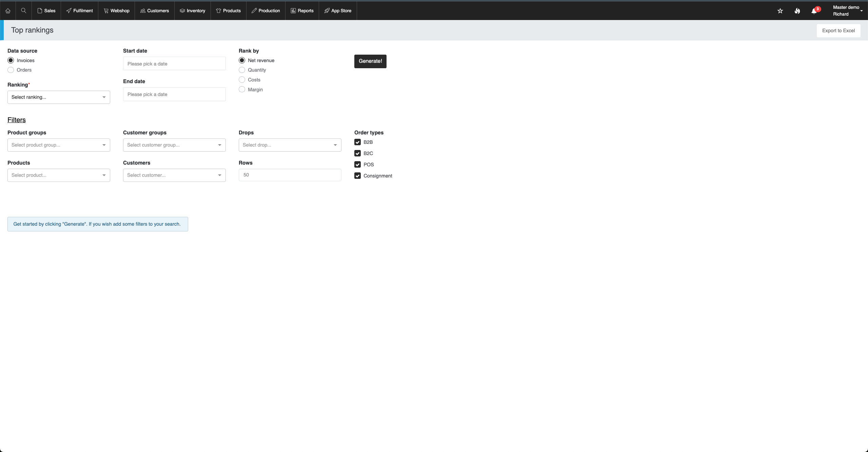Screen dimensions: 868x452
Task: Open the Webshop menu
Action: tap(117, 11)
